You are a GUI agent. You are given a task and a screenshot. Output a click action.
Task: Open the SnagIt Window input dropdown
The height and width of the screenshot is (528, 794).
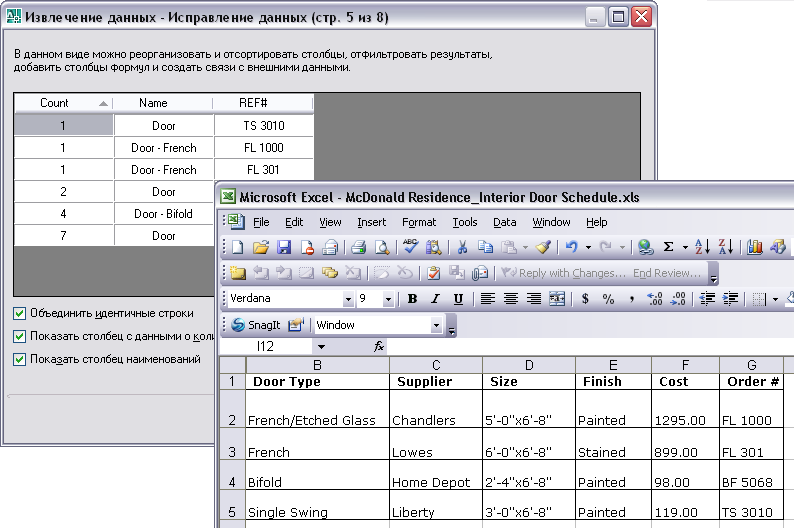436,325
